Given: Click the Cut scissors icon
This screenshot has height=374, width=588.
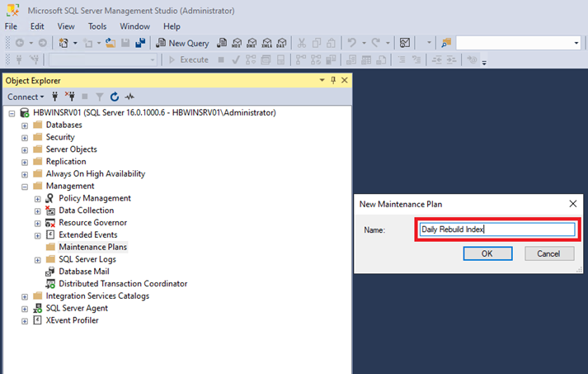Looking at the screenshot, I should 302,43.
